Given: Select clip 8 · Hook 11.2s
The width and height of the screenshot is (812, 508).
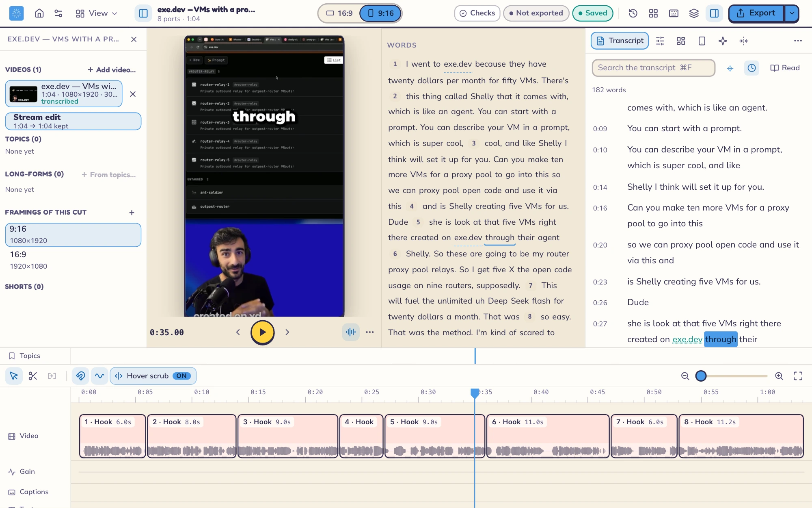Looking at the screenshot, I should pos(741,436).
